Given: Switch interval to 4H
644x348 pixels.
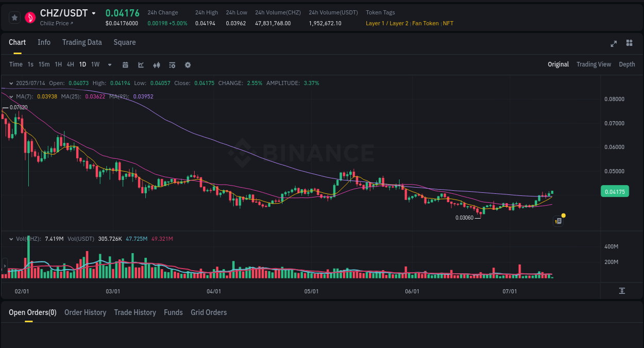Looking at the screenshot, I should [x=70, y=64].
